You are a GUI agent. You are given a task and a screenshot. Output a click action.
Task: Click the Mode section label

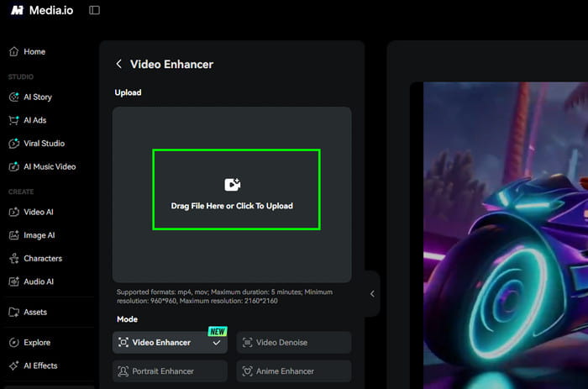coord(127,319)
